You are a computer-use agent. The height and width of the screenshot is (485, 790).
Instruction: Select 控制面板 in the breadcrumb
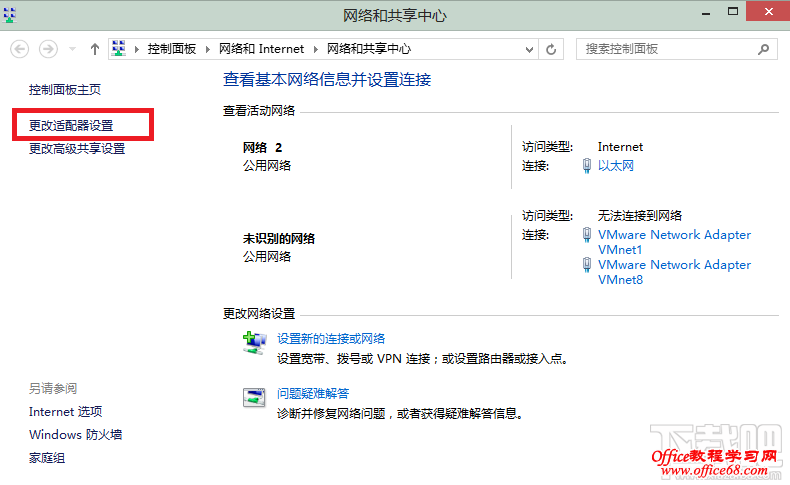(x=171, y=49)
